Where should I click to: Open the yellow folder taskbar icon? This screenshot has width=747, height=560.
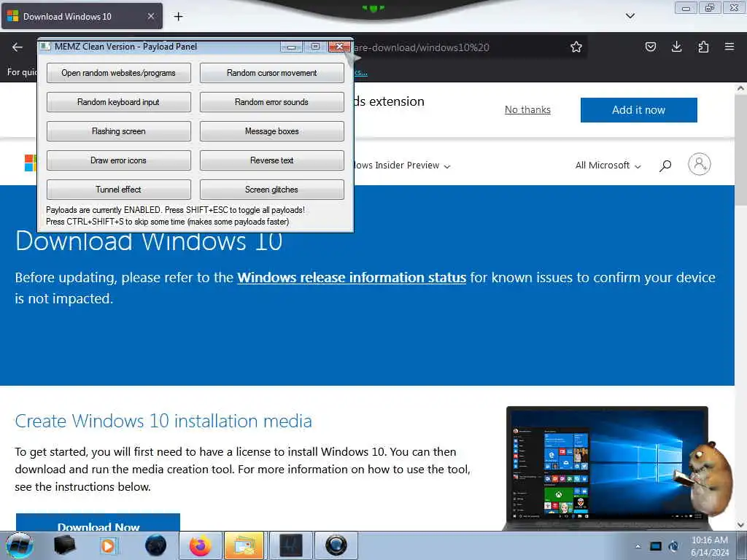click(244, 545)
